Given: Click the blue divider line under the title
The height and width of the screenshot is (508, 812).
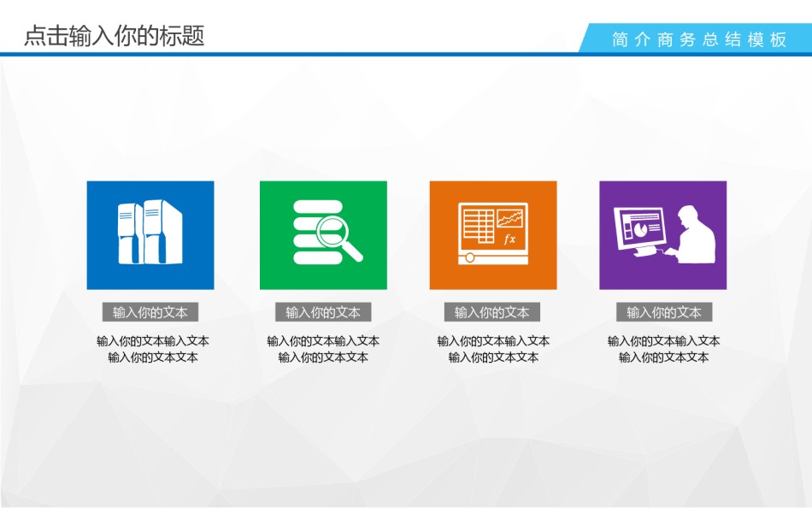Looking at the screenshot, I should pyautogui.click(x=256, y=54).
